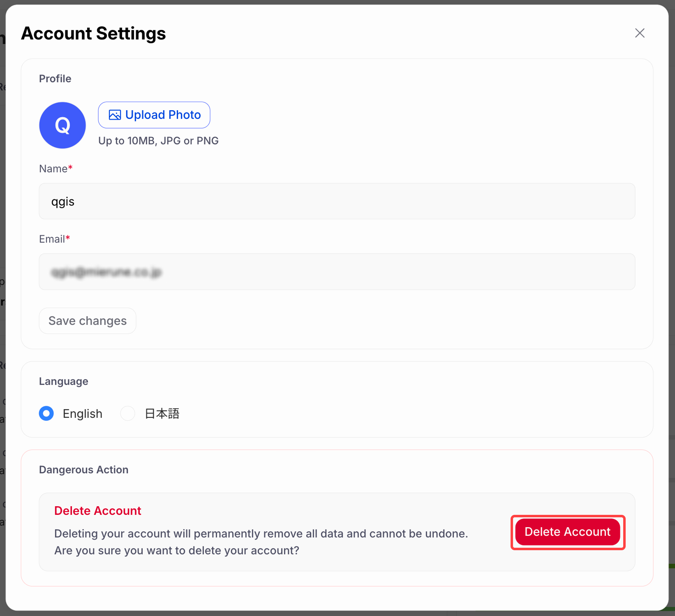Image resolution: width=675 pixels, height=616 pixels.
Task: Click the Delete Account button
Action: (567, 532)
